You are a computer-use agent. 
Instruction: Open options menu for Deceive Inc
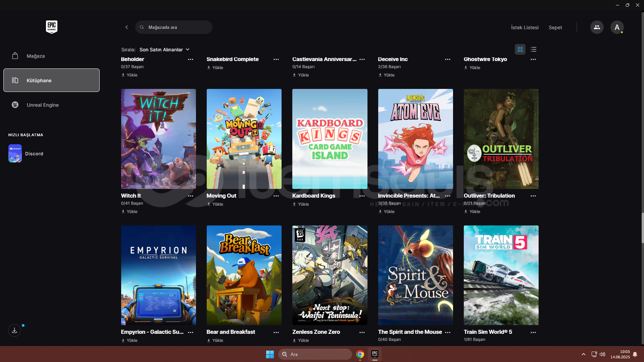pos(448,59)
